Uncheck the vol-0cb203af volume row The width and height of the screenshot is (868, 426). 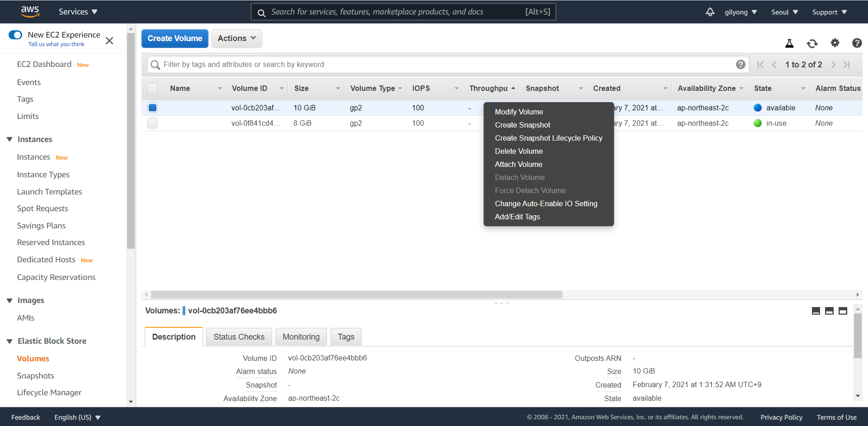coord(152,108)
